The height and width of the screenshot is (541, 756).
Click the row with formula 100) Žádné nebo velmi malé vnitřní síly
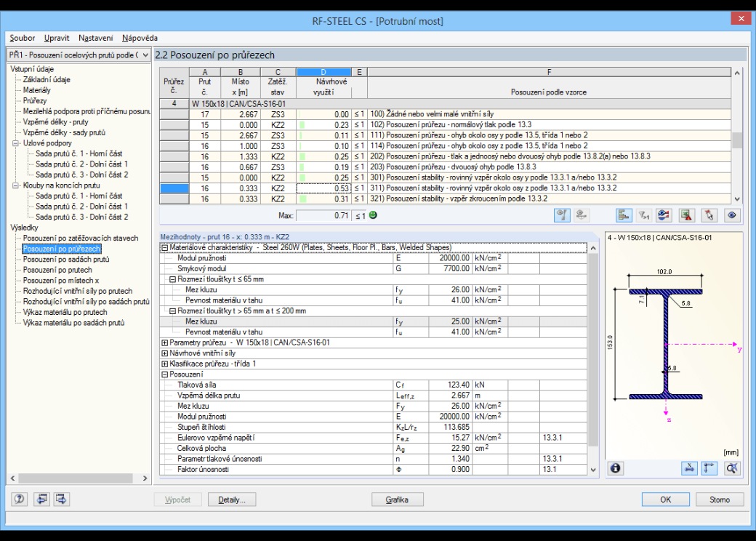coord(446,114)
